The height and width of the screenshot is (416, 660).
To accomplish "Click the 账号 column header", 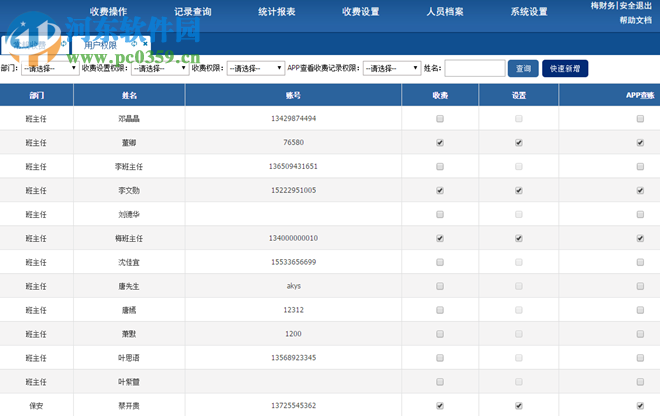I will 293,95.
